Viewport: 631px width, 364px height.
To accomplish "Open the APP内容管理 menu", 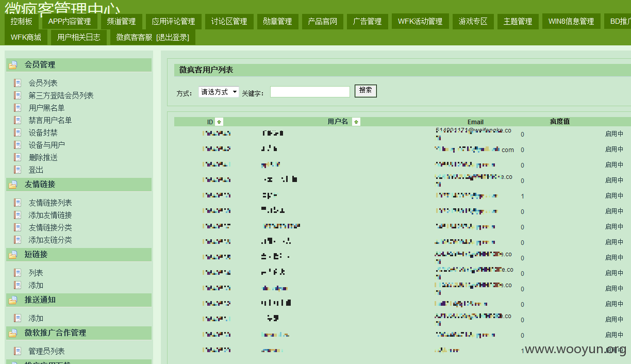I will 70,21.
